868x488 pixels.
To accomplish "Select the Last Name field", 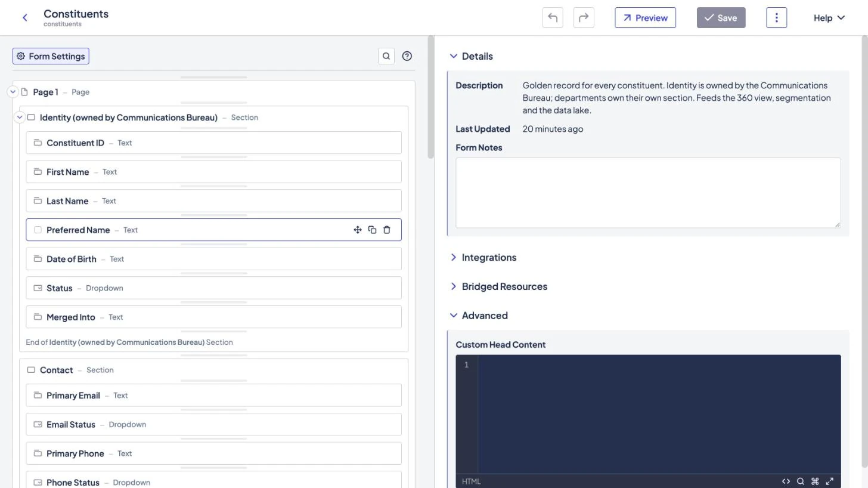I will coord(213,201).
